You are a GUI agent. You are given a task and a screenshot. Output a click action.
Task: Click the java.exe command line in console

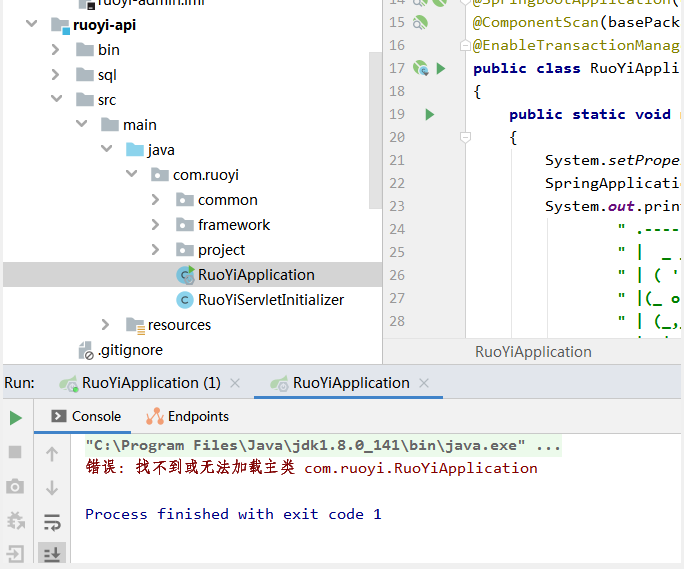tap(323, 446)
